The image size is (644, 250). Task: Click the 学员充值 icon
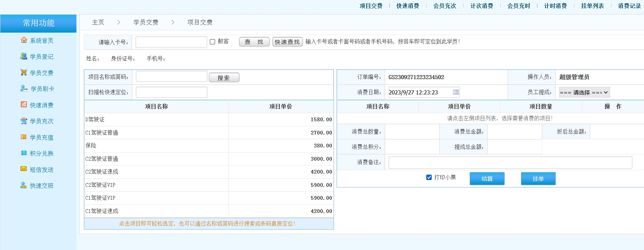(24, 137)
